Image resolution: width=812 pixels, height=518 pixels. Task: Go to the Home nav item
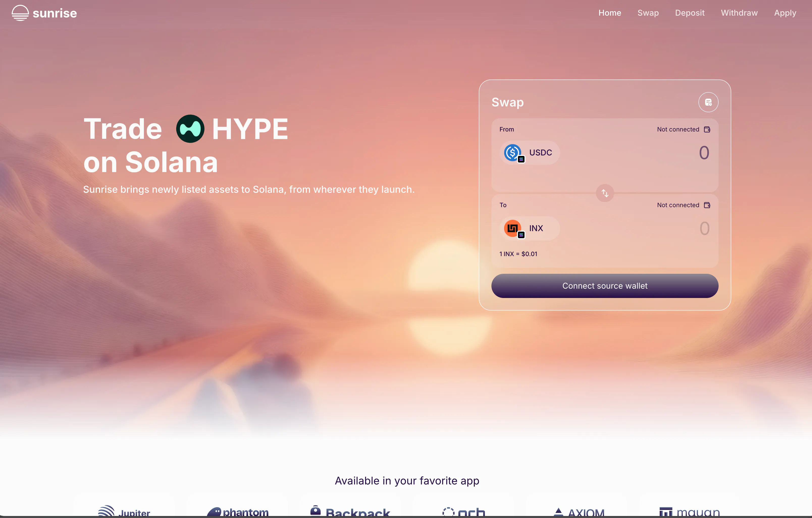click(610, 13)
